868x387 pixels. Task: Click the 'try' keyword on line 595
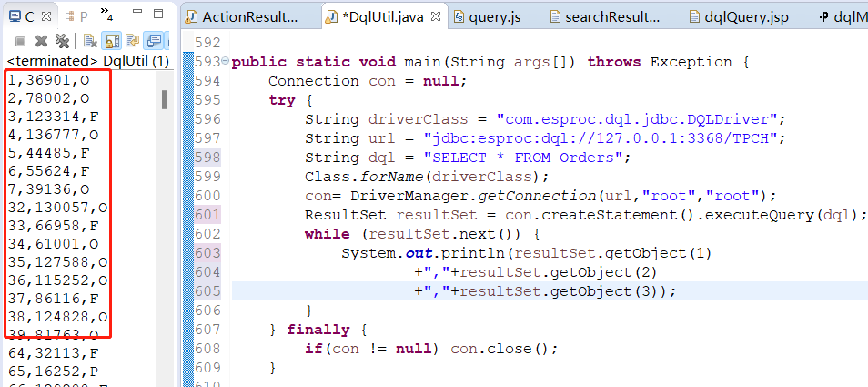tap(282, 100)
